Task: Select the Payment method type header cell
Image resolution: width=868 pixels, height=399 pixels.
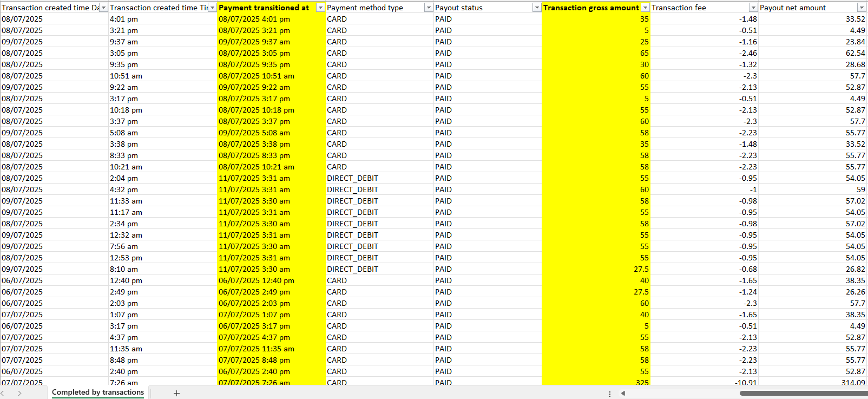Action: tap(379, 8)
